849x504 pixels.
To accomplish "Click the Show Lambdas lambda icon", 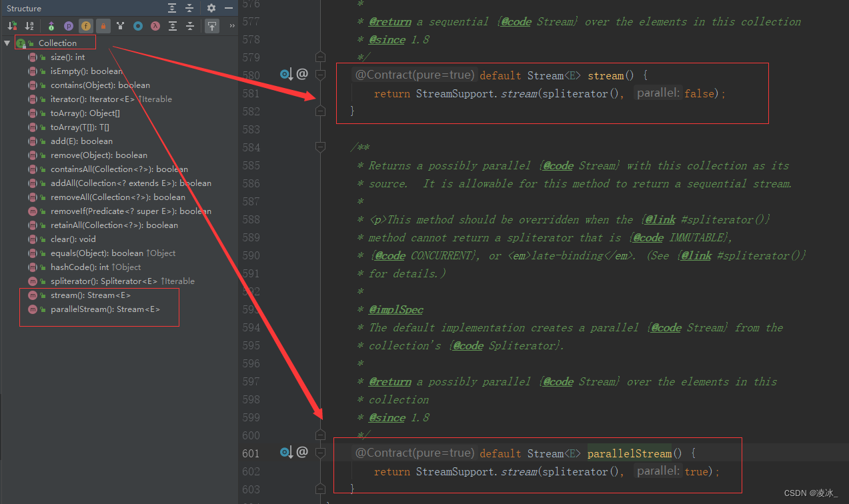I will (155, 25).
